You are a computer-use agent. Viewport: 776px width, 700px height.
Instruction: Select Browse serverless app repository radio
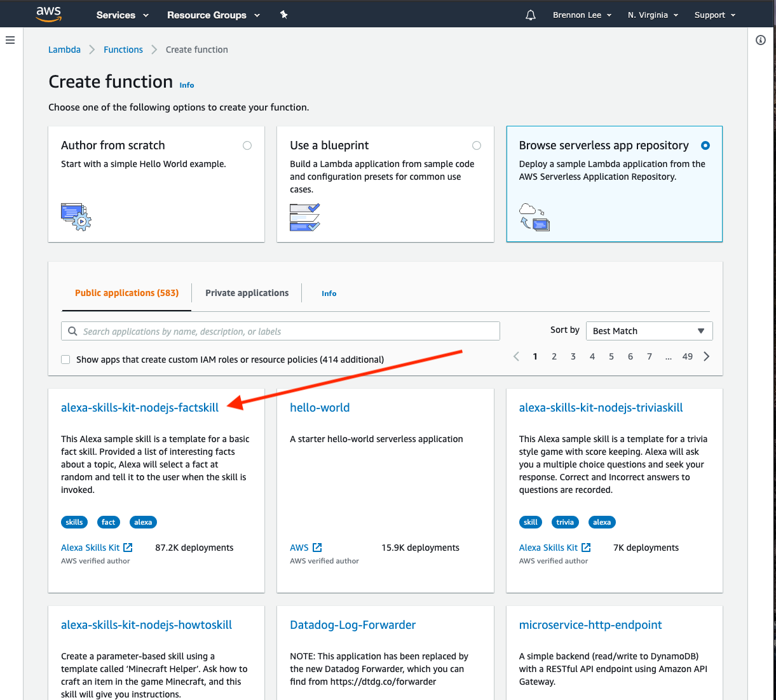coord(705,145)
